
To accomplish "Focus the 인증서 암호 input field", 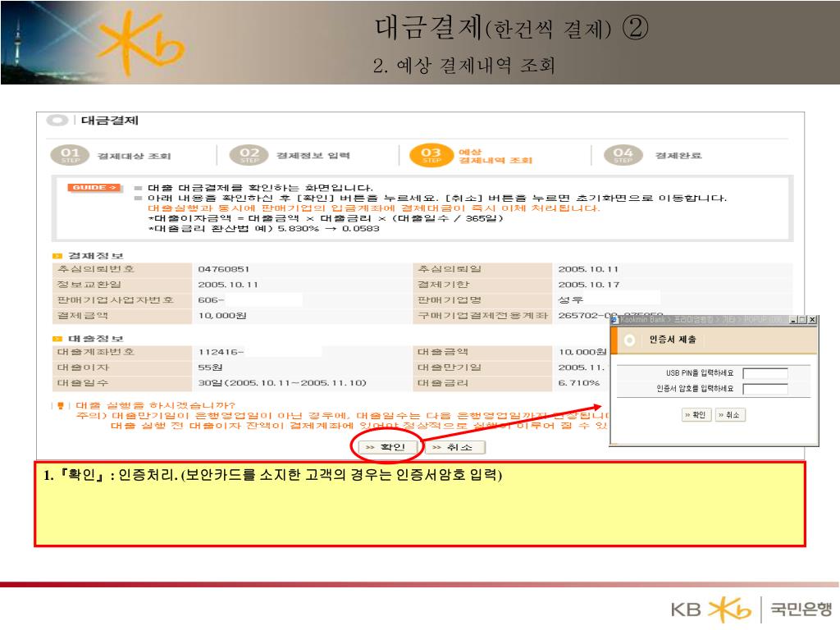I will (765, 388).
